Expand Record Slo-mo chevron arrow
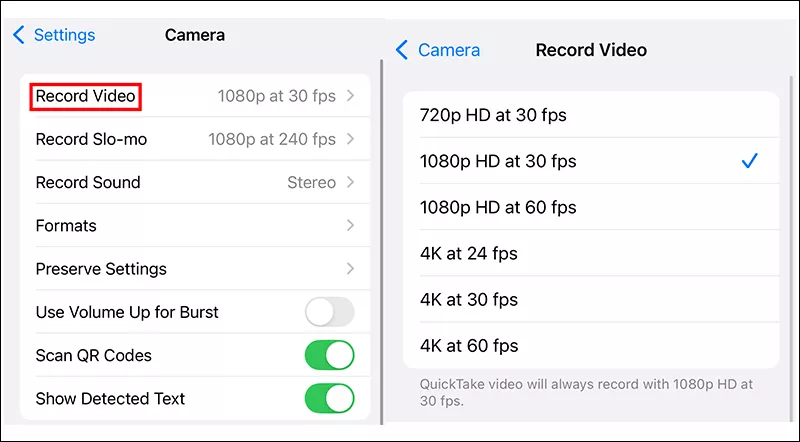The width and height of the screenshot is (800, 442). 350,140
